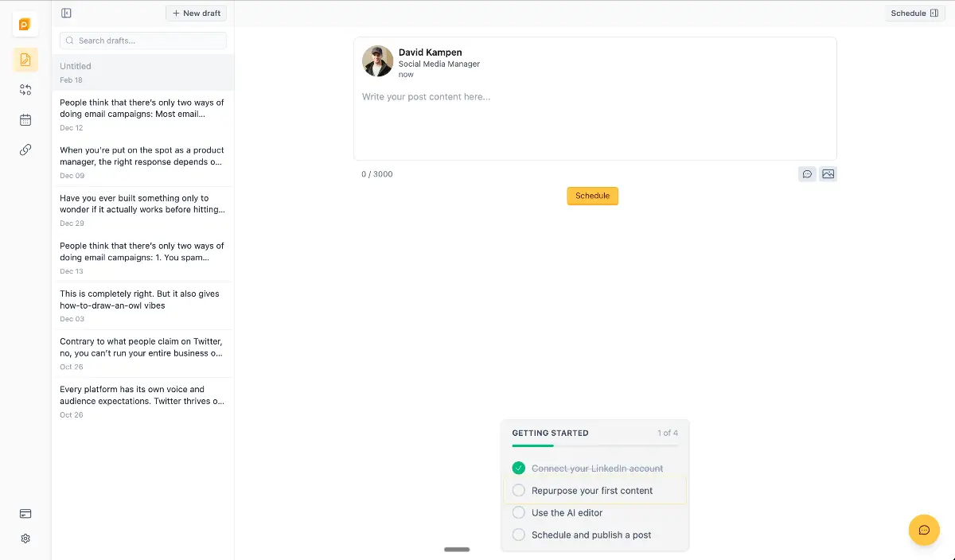Image resolution: width=955 pixels, height=560 pixels.
Task: Click the yellow Schedule button
Action: (x=592, y=196)
